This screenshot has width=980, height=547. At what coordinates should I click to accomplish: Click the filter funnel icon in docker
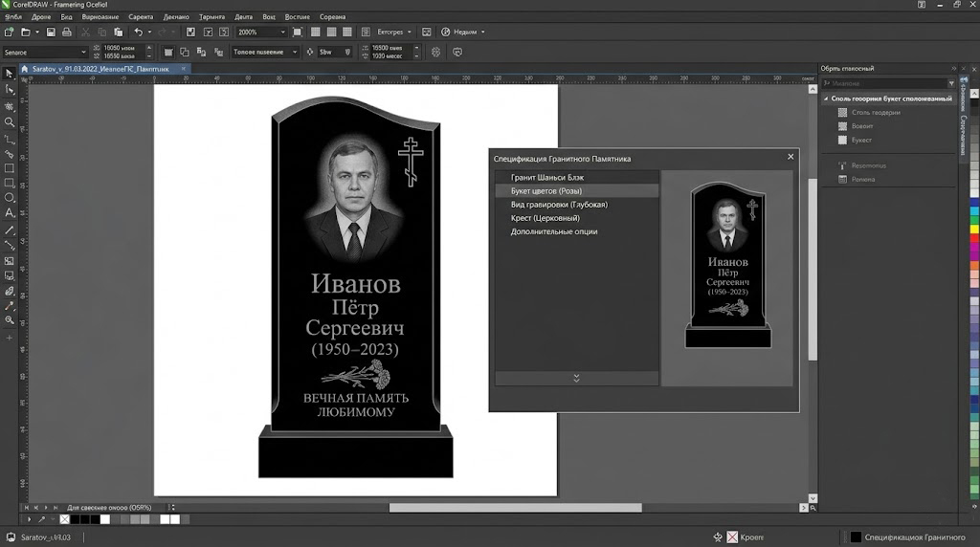click(x=953, y=83)
